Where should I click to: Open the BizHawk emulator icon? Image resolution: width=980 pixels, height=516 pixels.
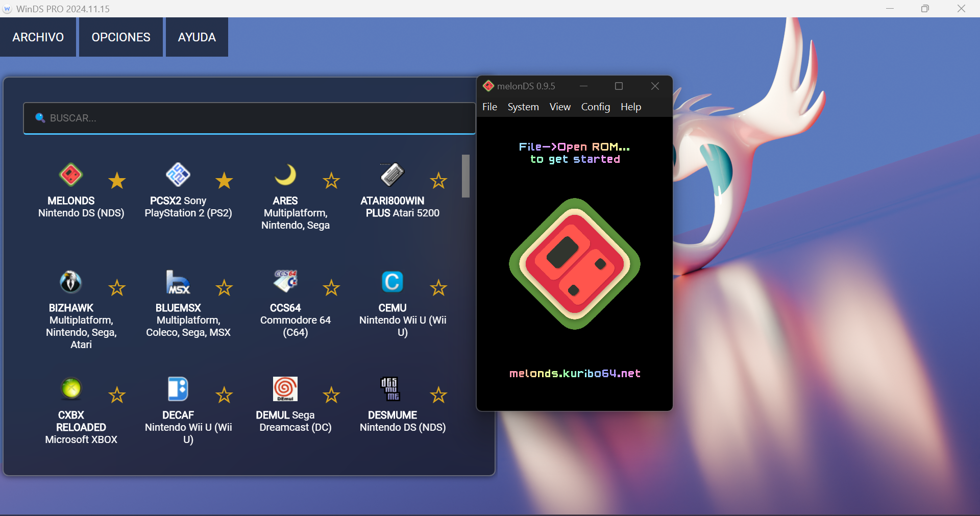(71, 282)
